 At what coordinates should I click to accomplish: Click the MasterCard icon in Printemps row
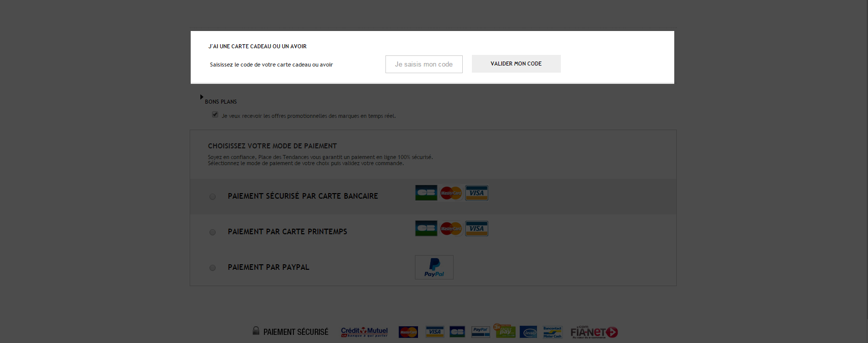[x=451, y=228]
